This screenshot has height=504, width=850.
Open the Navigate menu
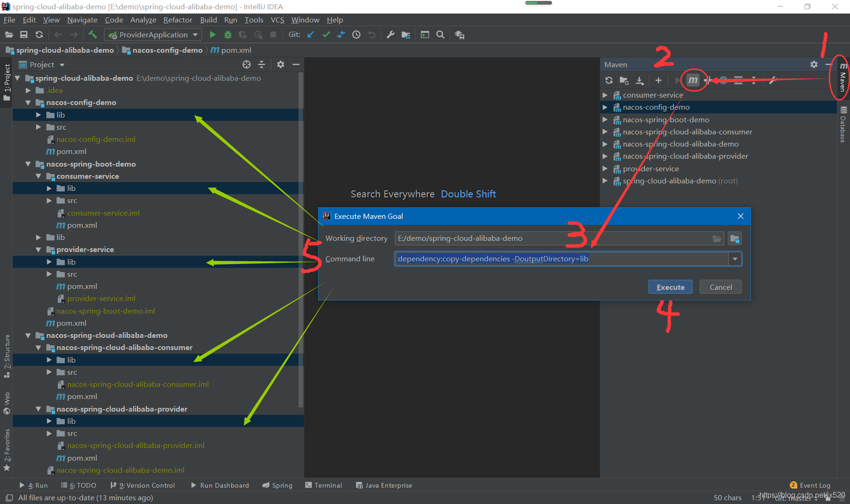point(82,20)
